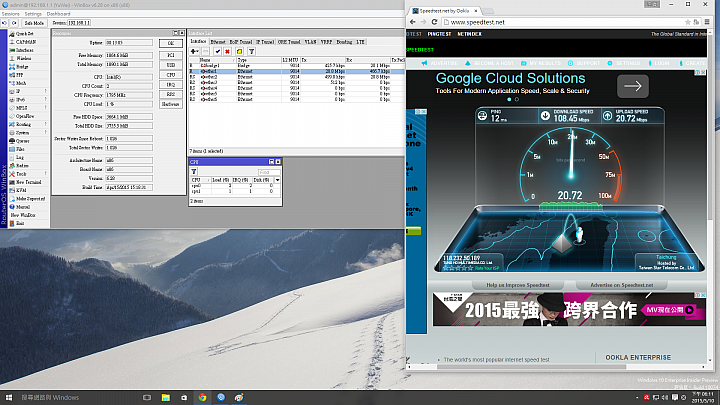Disable the selected interface with the red X icon
This screenshot has height=405, width=720.
coord(227,51)
